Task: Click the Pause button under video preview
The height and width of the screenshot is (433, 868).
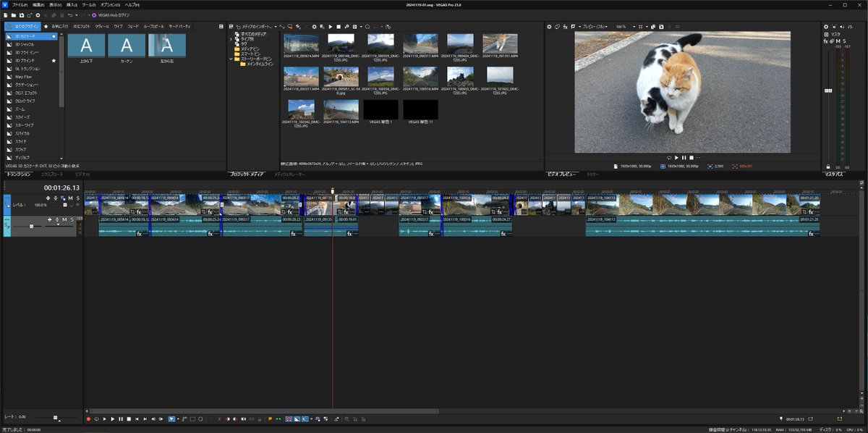Action: coord(684,157)
